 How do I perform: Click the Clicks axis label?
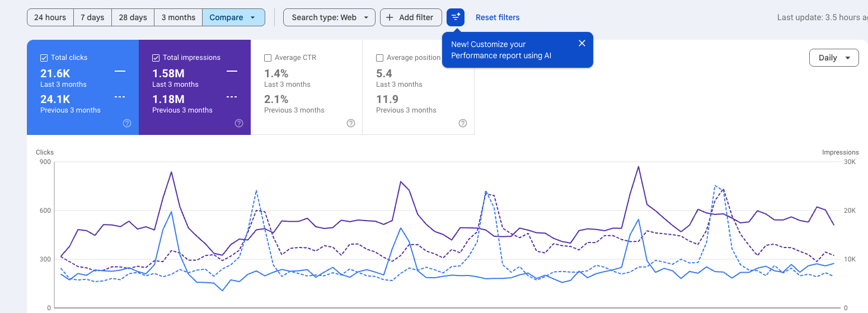[45, 152]
